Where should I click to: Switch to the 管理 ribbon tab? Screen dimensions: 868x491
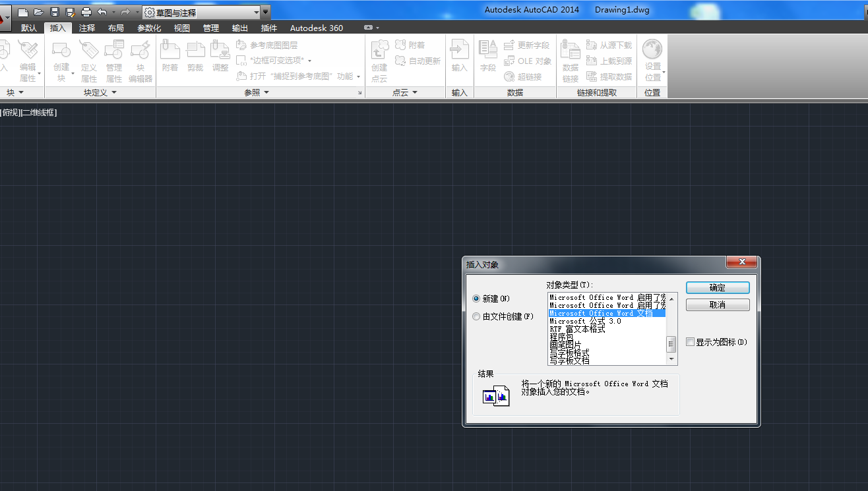211,28
